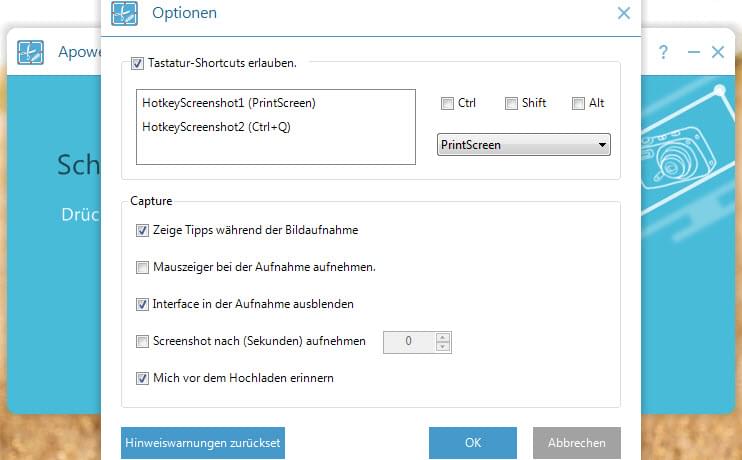Tick the Shift modifier checkbox
The image size is (742, 460).
pyautogui.click(x=511, y=103)
